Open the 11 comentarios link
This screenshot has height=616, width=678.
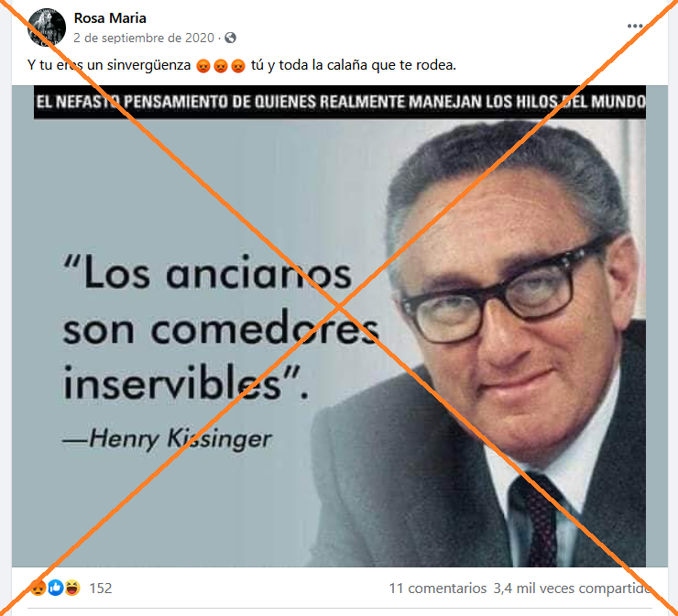pyautogui.click(x=438, y=588)
